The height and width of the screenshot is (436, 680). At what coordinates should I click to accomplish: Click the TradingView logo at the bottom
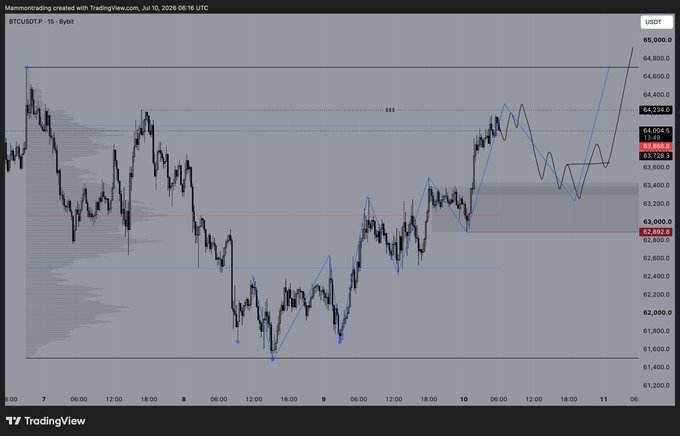coord(46,421)
